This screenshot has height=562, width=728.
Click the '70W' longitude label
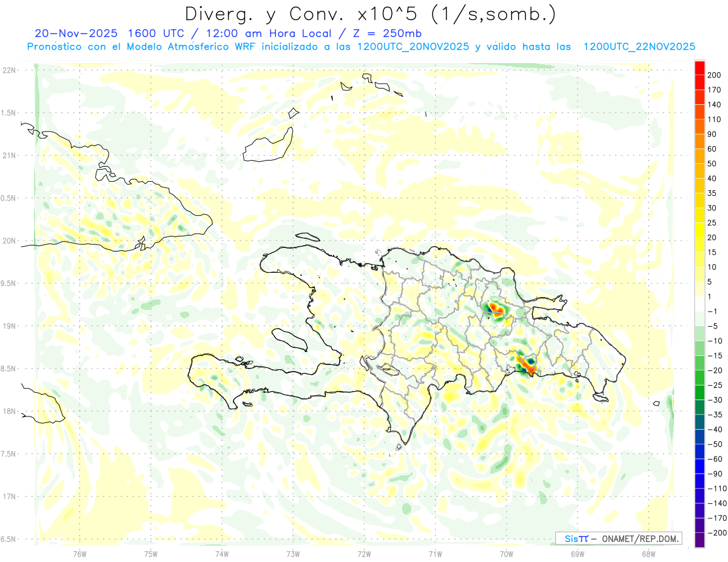point(507,554)
